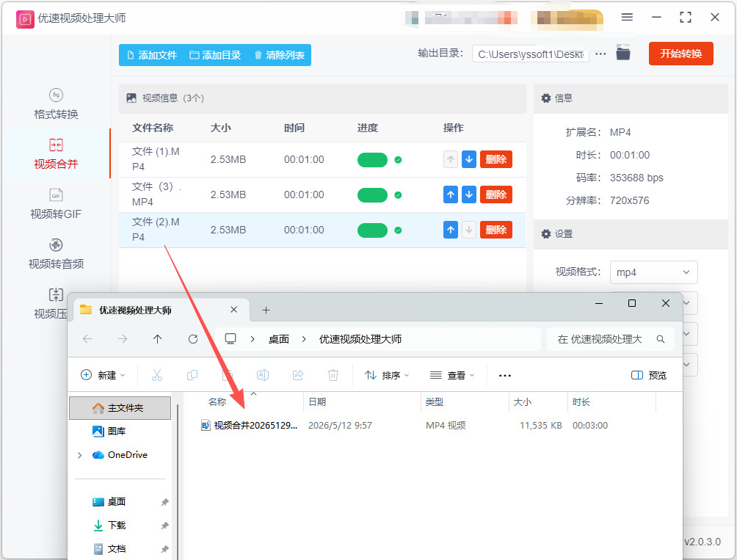Open the 视频转音频 module
Image resolution: width=737 pixels, height=560 pixels.
(x=56, y=254)
